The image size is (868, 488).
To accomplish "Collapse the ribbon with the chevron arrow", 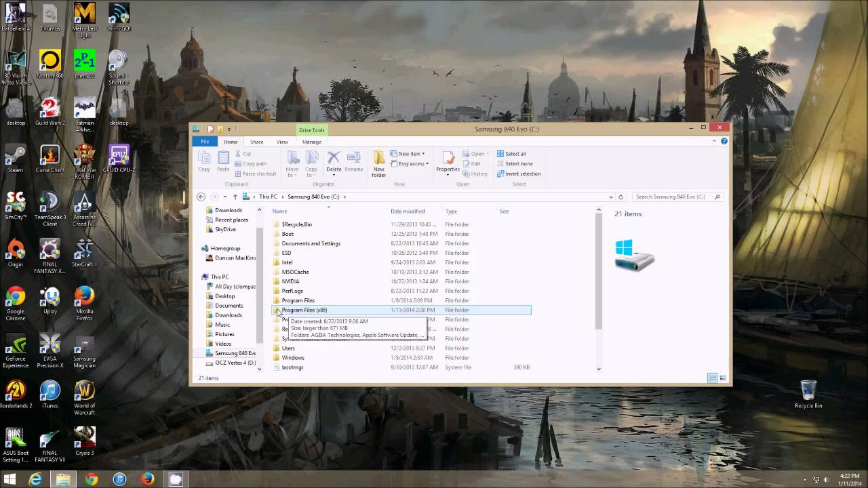I will (714, 141).
